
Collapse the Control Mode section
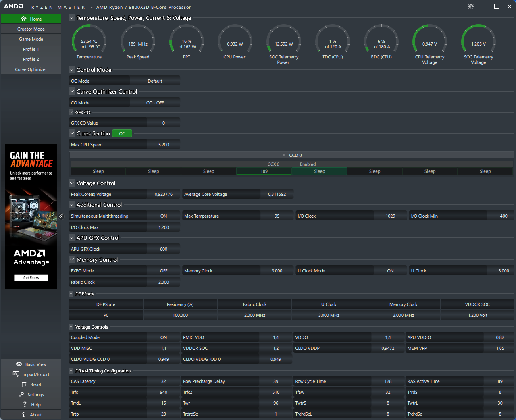click(72, 69)
